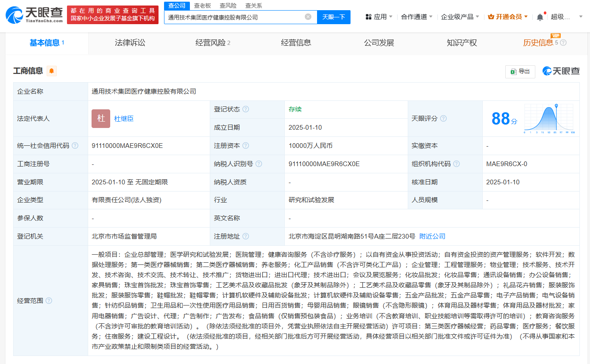
Task: Click help icon next to 组织机构代码
Action: coord(456,164)
